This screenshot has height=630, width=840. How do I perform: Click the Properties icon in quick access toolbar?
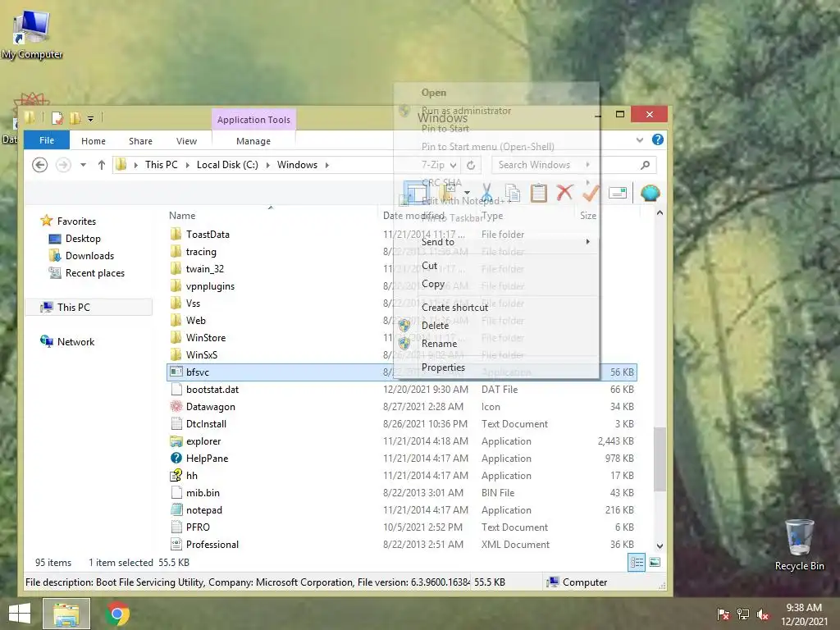pyautogui.click(x=57, y=118)
